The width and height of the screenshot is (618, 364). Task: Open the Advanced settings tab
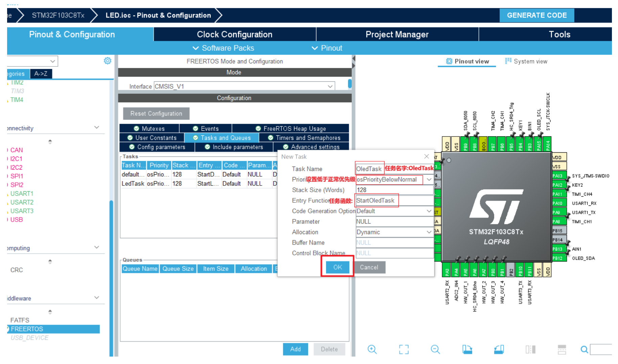coord(311,147)
